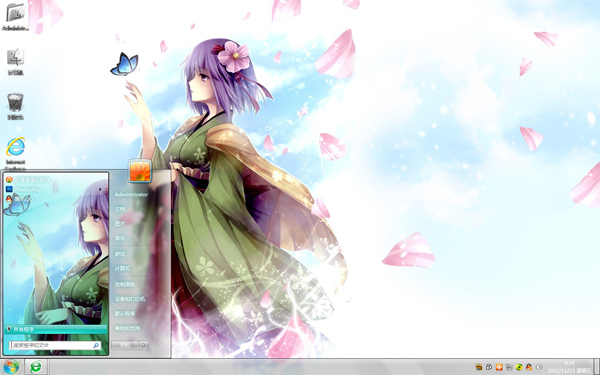This screenshot has height=375, width=600.
Task: Click the taskbar clock and date
Action: point(569,367)
